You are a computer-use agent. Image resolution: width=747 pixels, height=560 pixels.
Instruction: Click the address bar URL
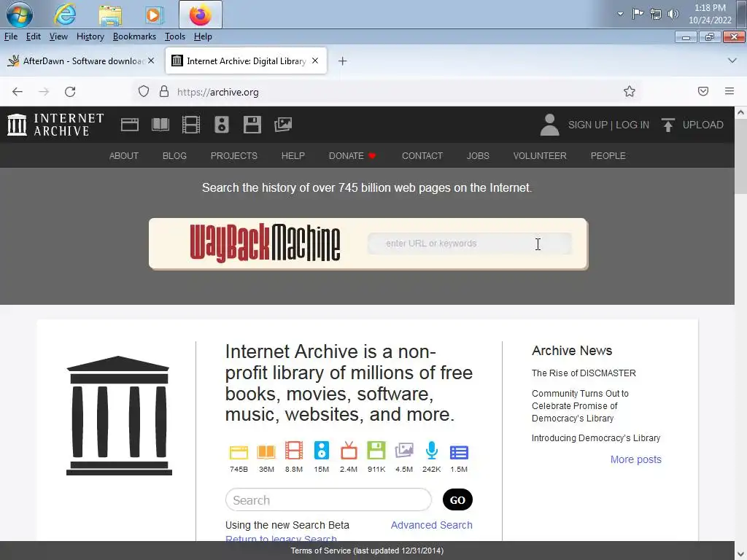click(x=217, y=92)
